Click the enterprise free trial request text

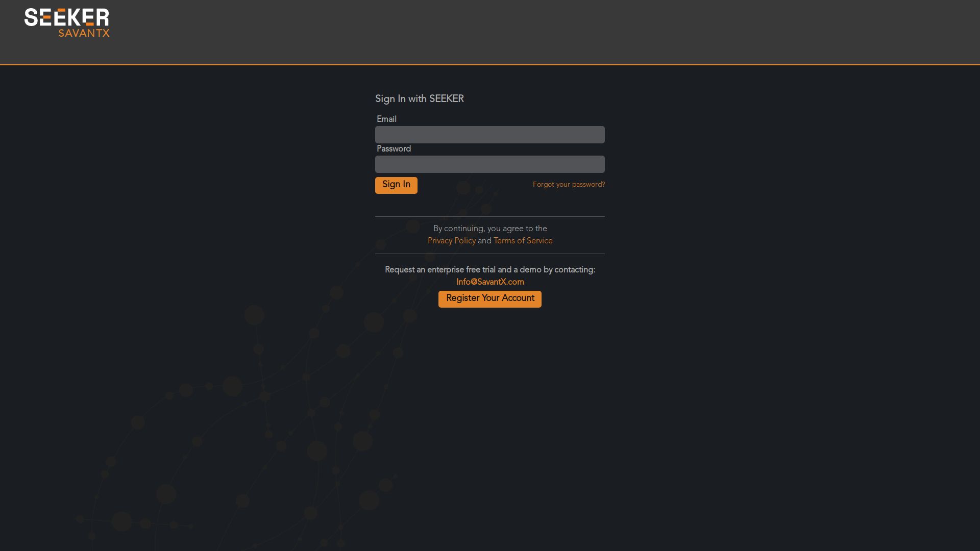point(490,270)
